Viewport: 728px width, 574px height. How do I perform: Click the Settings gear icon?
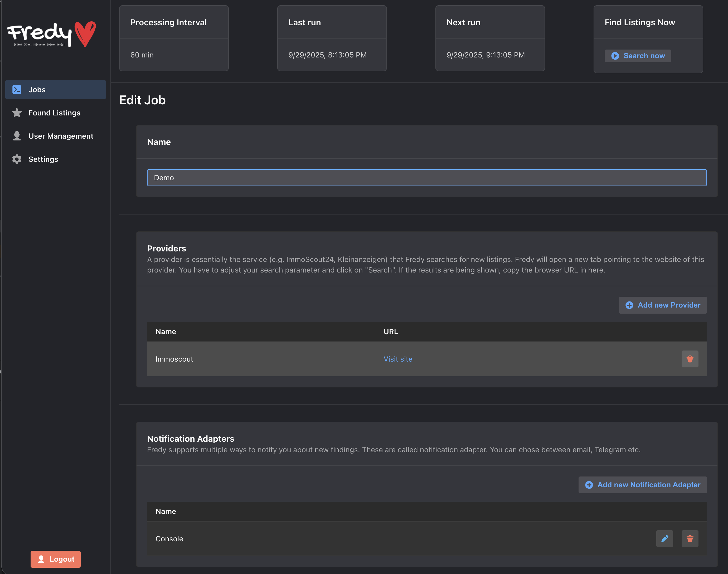(17, 159)
